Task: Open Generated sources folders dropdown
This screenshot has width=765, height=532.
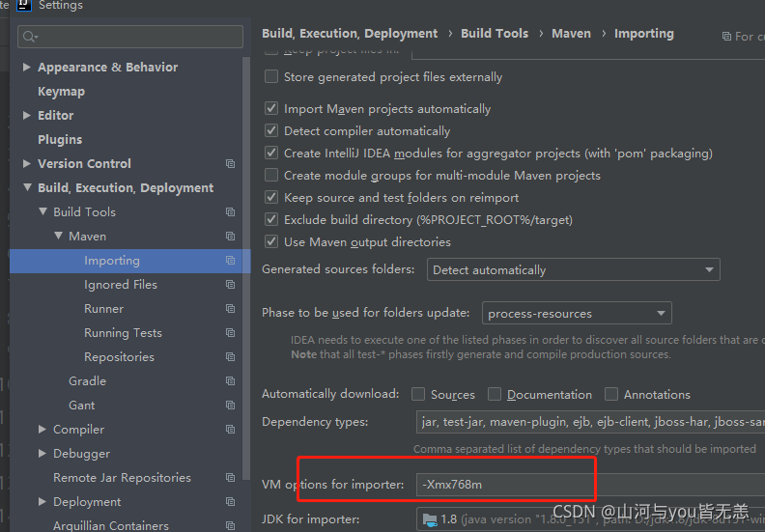Action: click(573, 269)
